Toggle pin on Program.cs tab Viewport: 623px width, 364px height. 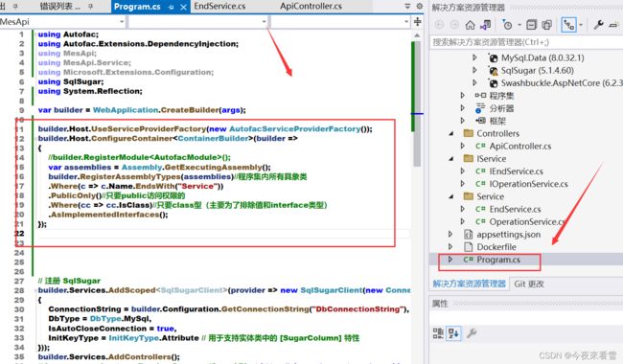171,7
